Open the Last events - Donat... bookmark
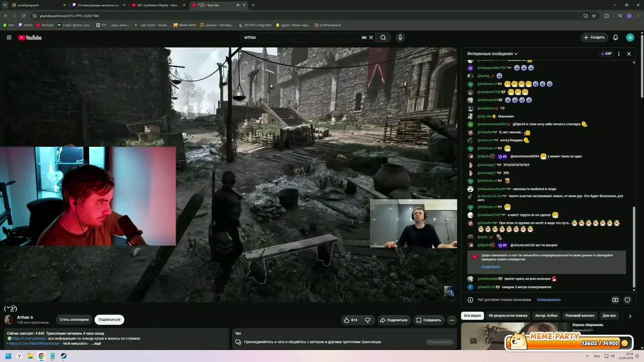 click(151, 25)
